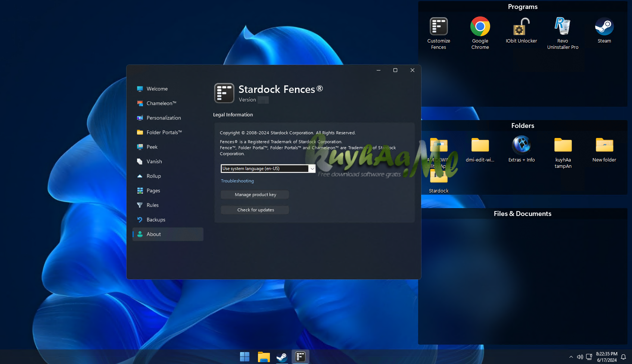Click the Stardock Fences logo icon
632x364 pixels.
pos(224,93)
